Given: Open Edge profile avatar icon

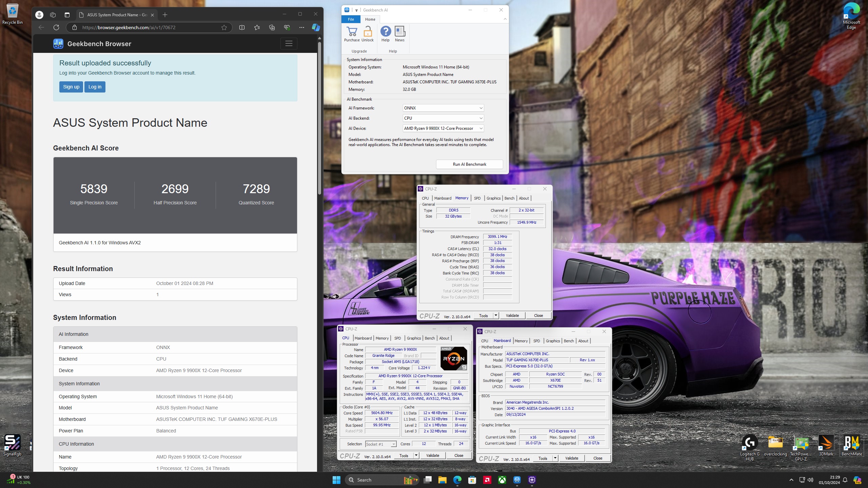Looking at the screenshot, I should click(39, 15).
